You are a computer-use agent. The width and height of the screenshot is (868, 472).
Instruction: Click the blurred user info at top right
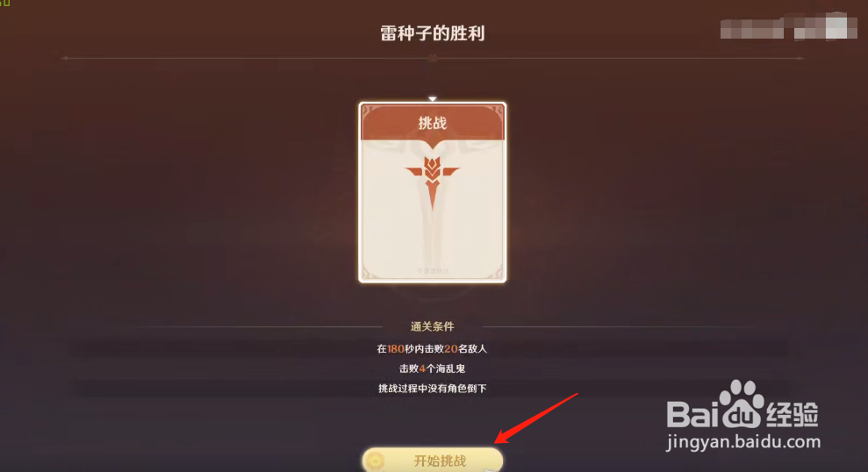coord(788,28)
